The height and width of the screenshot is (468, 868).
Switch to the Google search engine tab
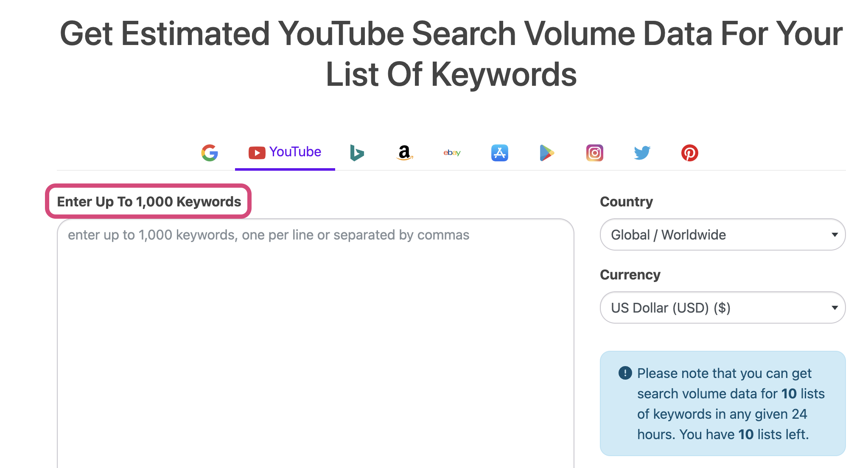210,153
